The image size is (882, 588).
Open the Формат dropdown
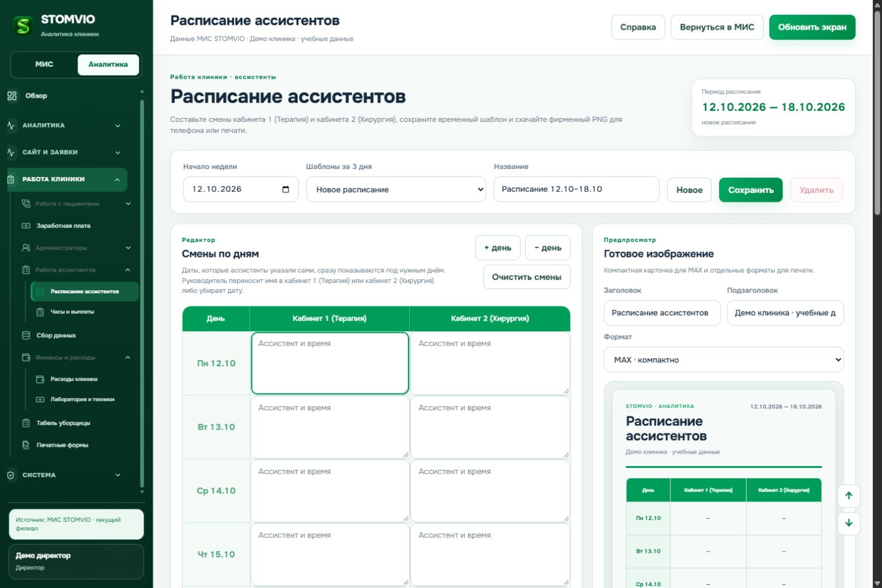coord(724,360)
